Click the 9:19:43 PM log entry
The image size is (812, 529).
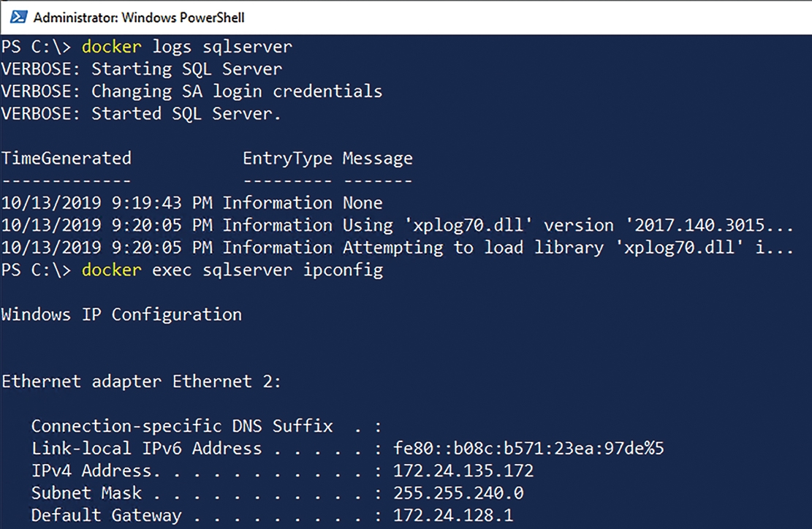191,203
